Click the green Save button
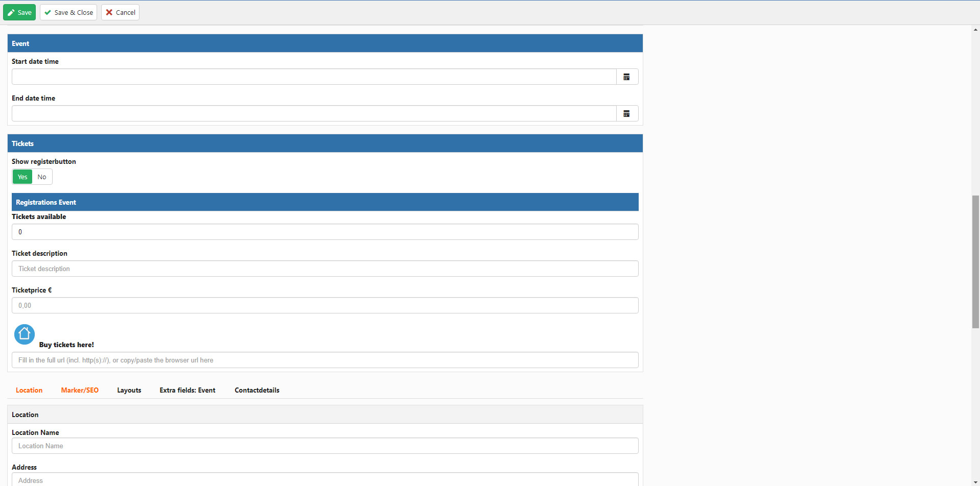Screen dimensions: 980x486 point(19,12)
